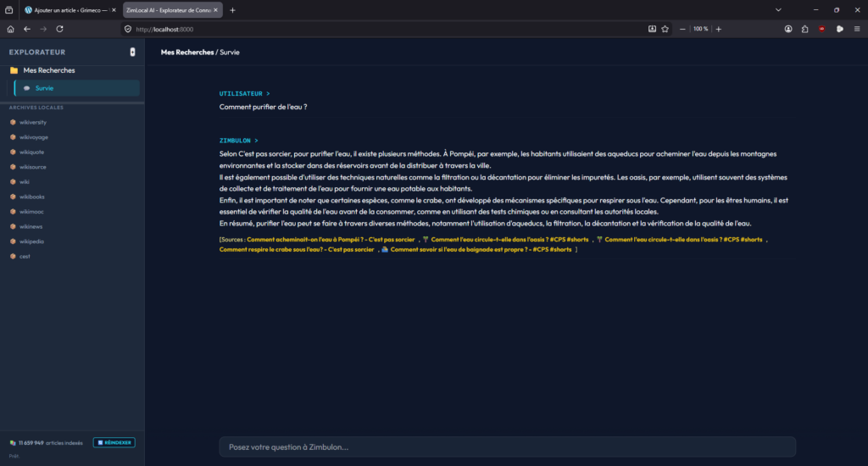The height and width of the screenshot is (466, 868).
Task: Click Mes Recherches in the breadcrumb
Action: (187, 52)
